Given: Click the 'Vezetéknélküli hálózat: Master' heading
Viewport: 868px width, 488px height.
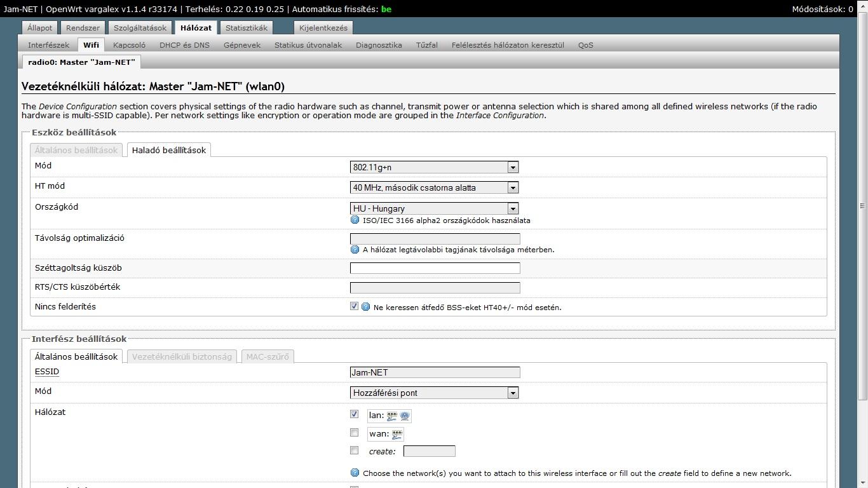Looking at the screenshot, I should coord(153,86).
